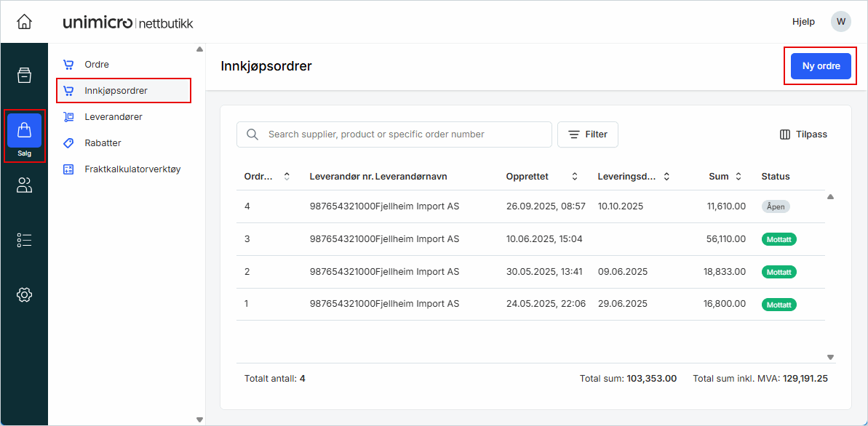Open settings gear icon in sidebar

pyautogui.click(x=24, y=294)
